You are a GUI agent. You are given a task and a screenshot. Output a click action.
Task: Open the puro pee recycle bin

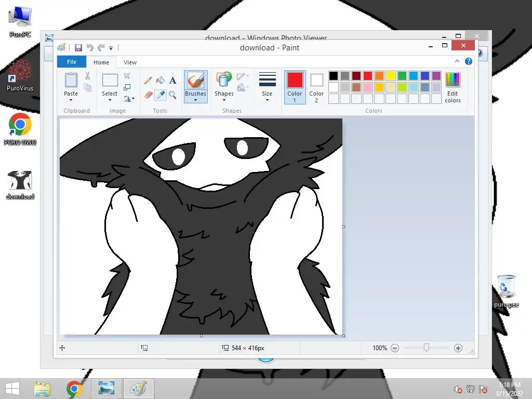click(506, 291)
